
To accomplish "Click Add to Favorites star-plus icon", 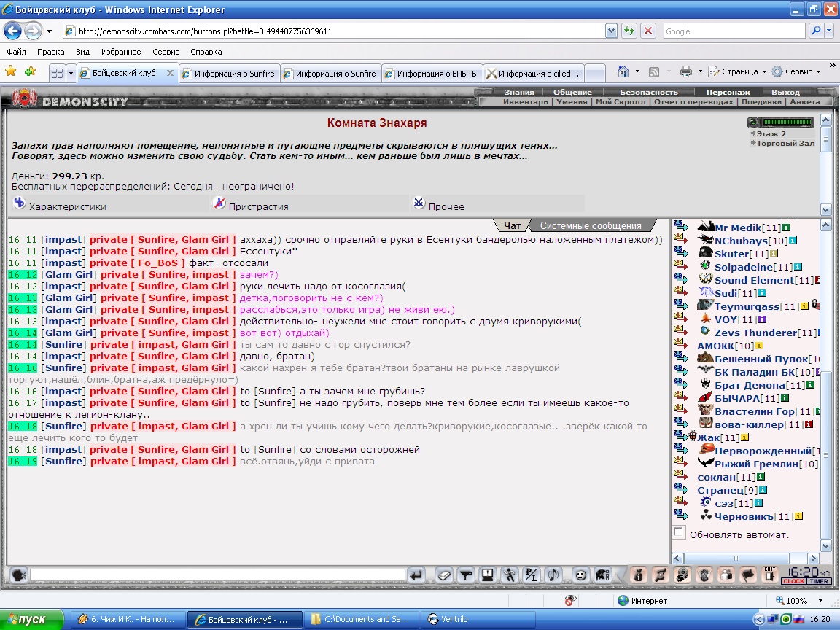I will [31, 71].
